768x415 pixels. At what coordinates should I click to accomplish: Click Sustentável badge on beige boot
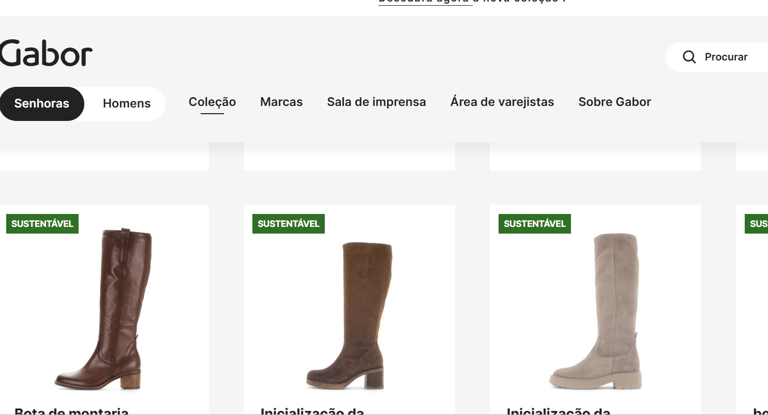click(x=534, y=224)
